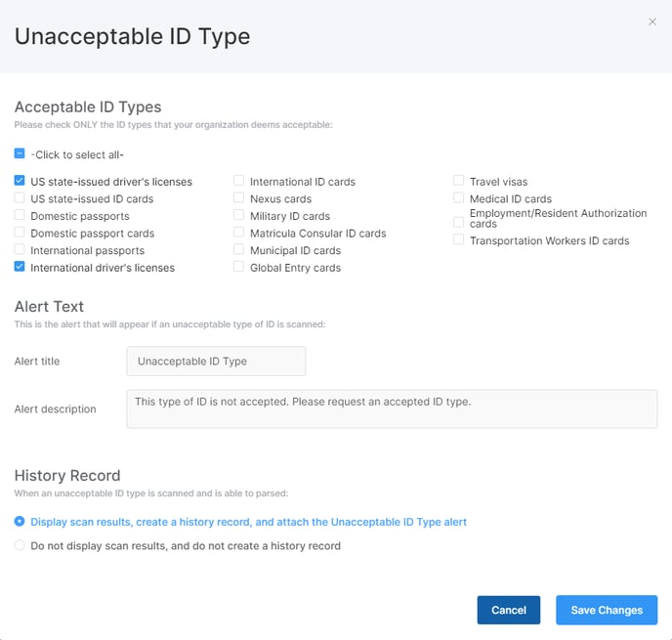This screenshot has height=640, width=672.
Task: Enable Nexus cards checkbox
Action: (238, 197)
